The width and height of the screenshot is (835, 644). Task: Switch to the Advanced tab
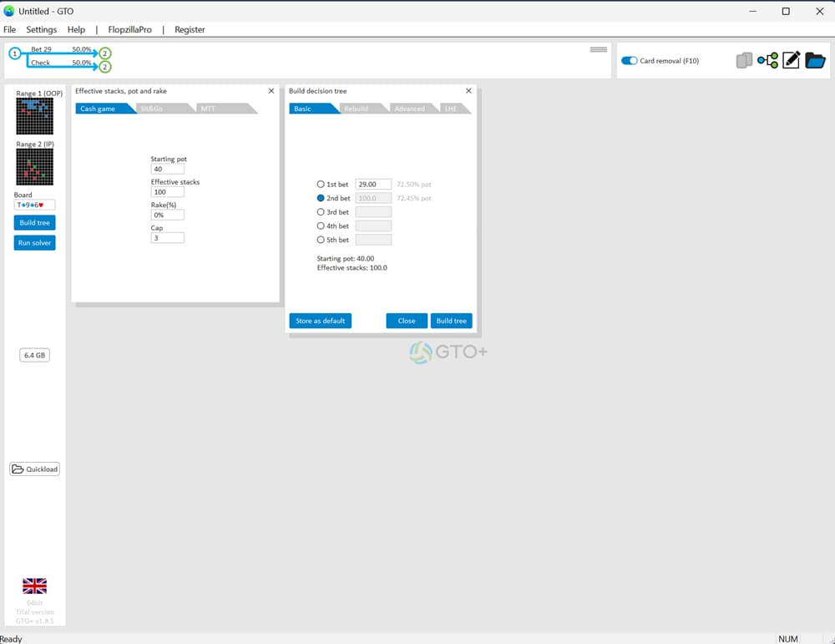[x=411, y=109]
